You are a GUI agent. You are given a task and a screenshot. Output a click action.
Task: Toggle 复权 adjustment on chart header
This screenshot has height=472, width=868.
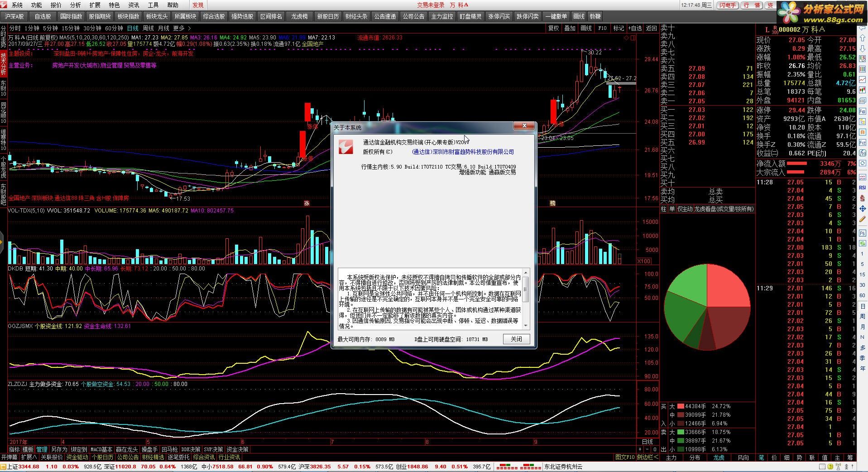(x=553, y=28)
